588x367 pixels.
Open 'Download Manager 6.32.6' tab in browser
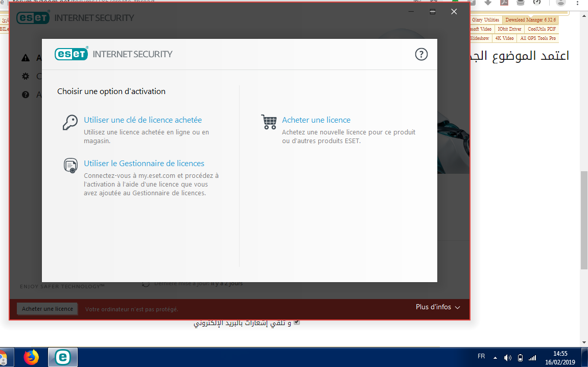click(x=530, y=20)
